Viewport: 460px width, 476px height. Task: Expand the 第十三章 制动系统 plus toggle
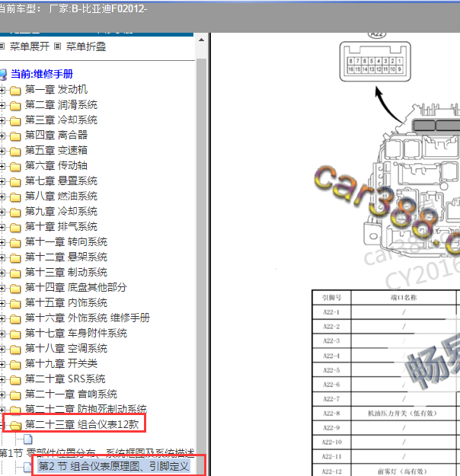click(2, 273)
